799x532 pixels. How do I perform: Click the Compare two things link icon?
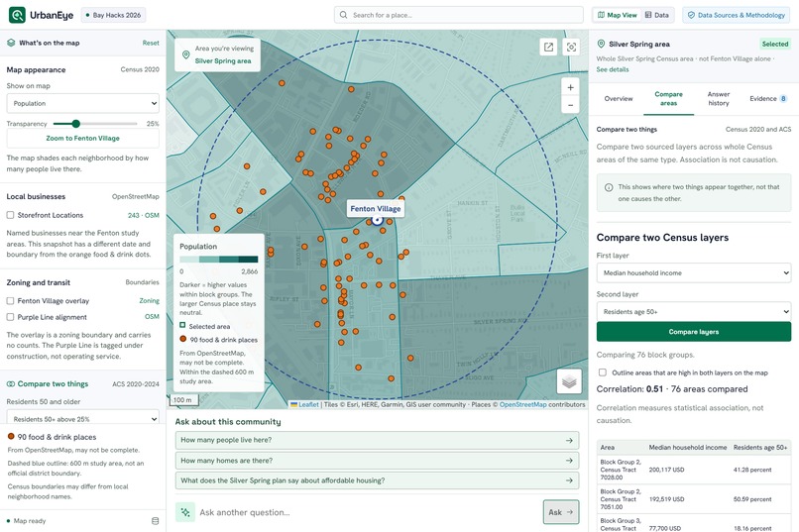(11, 383)
